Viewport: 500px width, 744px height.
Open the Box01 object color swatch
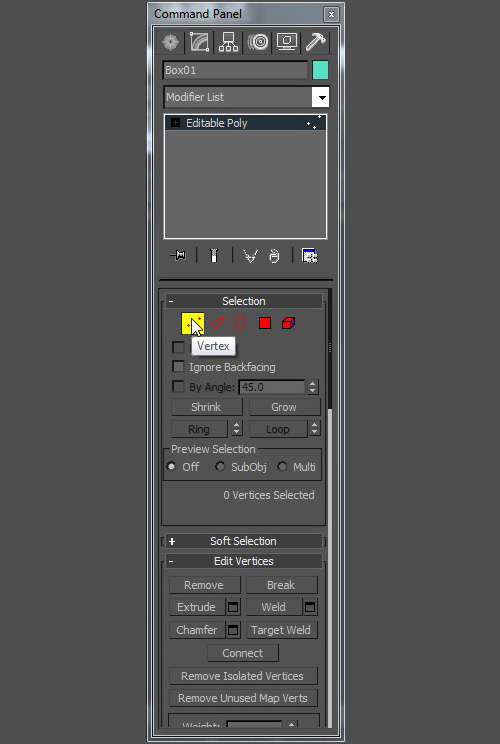click(320, 70)
